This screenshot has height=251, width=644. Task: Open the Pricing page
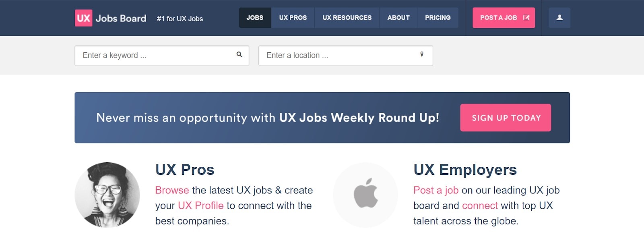tap(438, 18)
